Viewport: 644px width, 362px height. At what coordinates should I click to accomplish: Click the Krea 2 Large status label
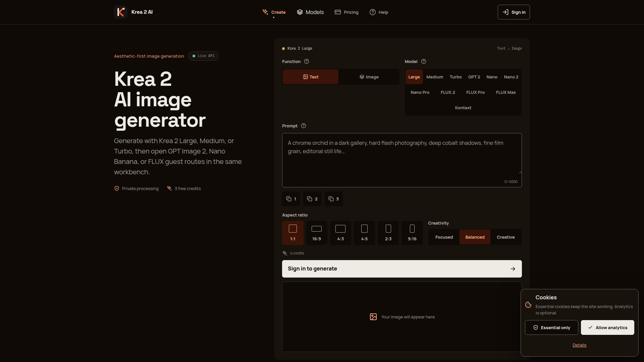tap(297, 48)
